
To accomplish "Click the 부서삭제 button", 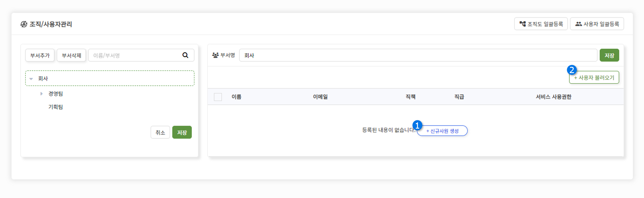I will pyautogui.click(x=71, y=55).
